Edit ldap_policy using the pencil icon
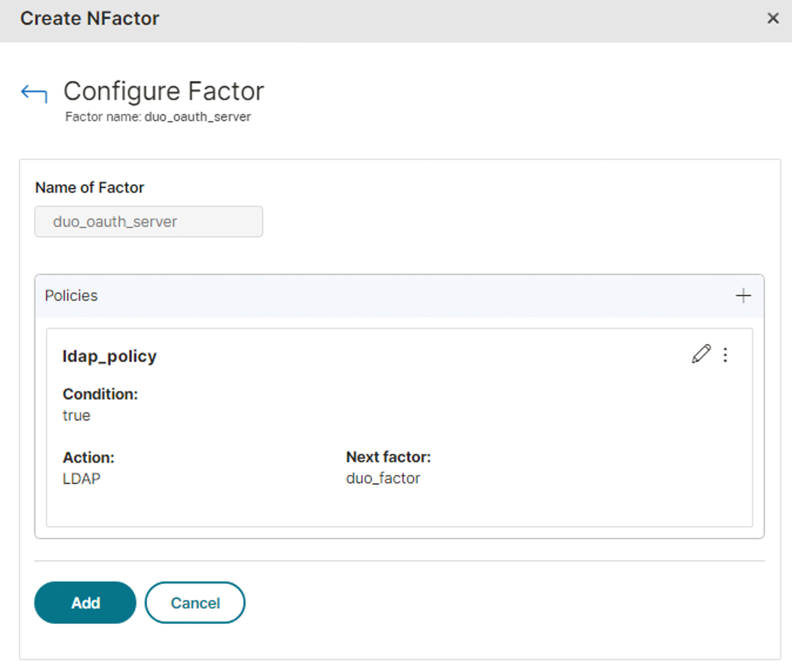Image resolution: width=792 pixels, height=672 pixels. [701, 354]
